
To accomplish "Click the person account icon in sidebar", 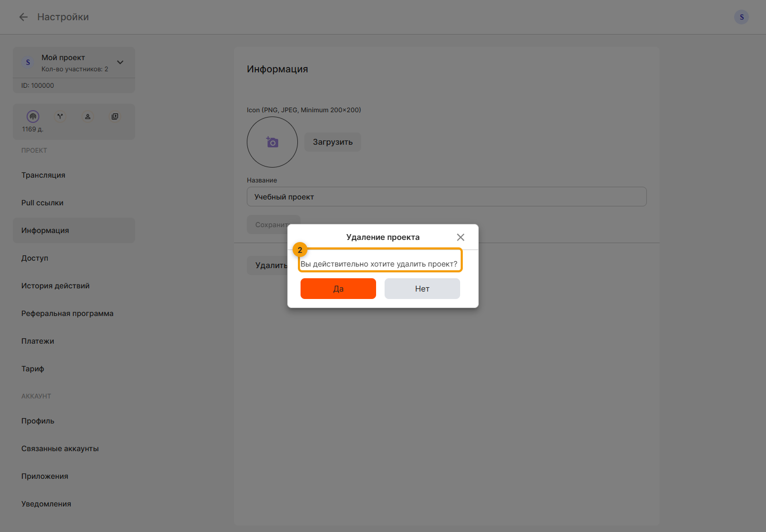I will point(88,117).
